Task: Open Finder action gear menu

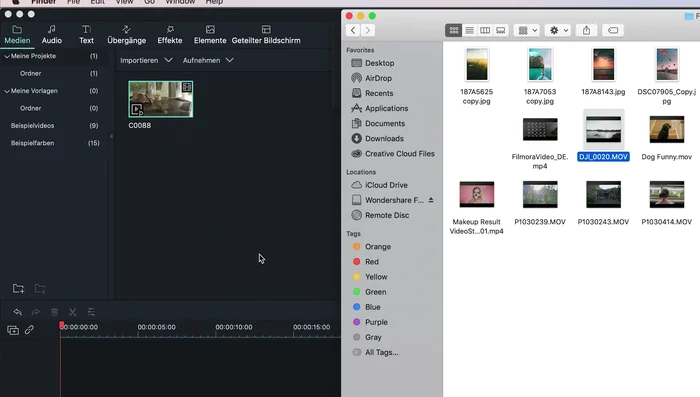Action: click(558, 30)
